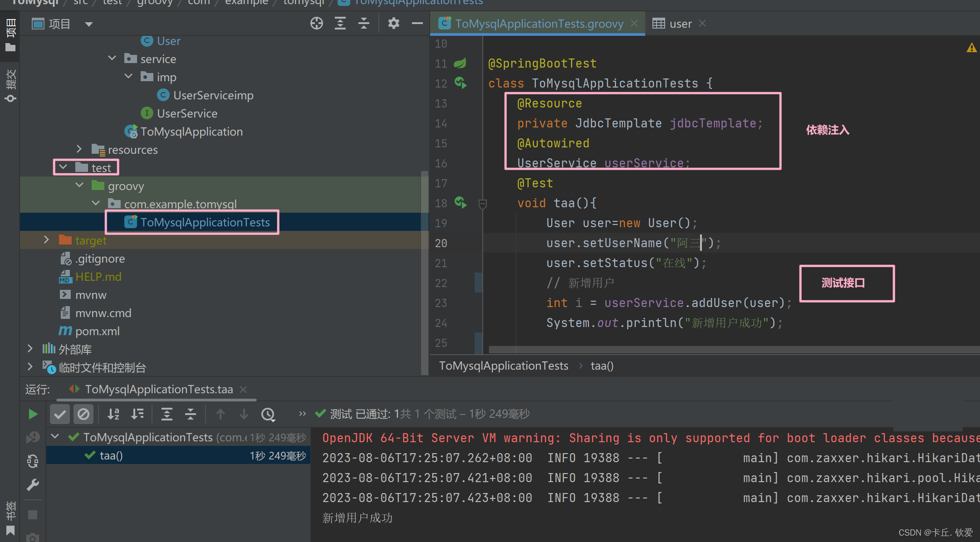Toggle show ignored tests button
Screen dimensions: 980x542
pos(83,414)
